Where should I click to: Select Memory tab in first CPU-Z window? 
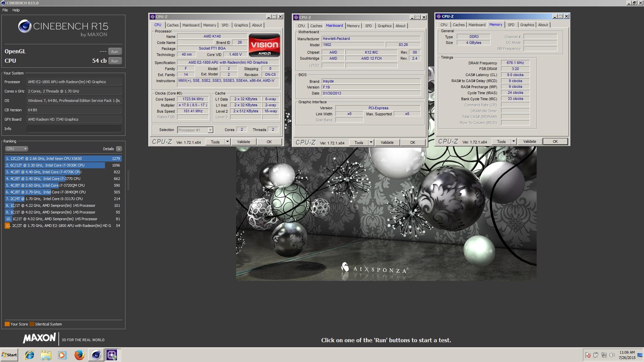210,25
